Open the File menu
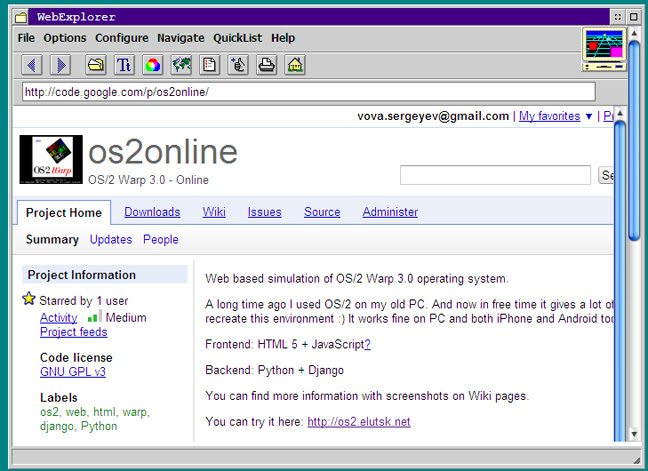This screenshot has height=471, width=648. [26, 38]
